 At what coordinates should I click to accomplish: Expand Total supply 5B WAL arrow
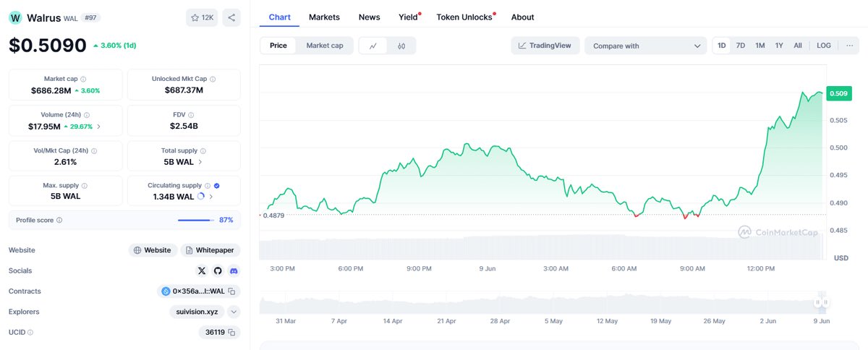(200, 162)
